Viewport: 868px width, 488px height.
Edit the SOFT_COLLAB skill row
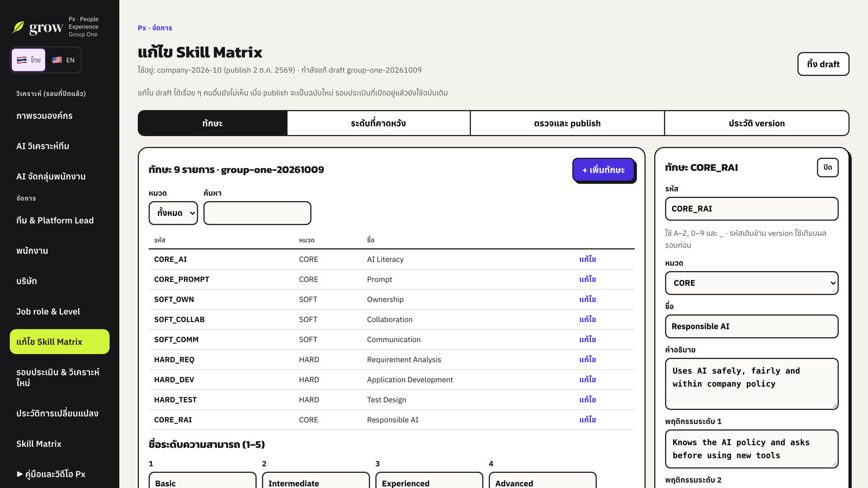pyautogui.click(x=588, y=319)
